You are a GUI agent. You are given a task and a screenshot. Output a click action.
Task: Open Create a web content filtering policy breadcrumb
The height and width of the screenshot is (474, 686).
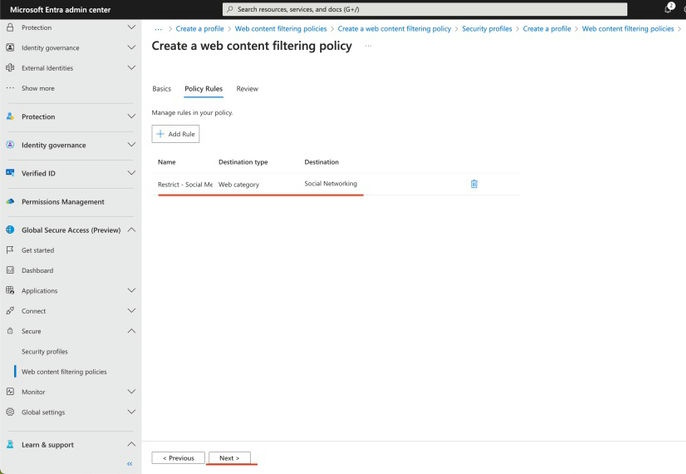pyautogui.click(x=394, y=28)
